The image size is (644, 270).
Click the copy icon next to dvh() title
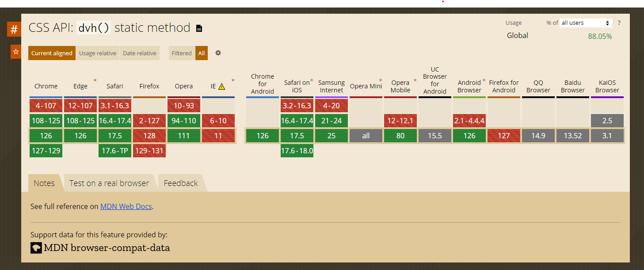click(x=198, y=28)
